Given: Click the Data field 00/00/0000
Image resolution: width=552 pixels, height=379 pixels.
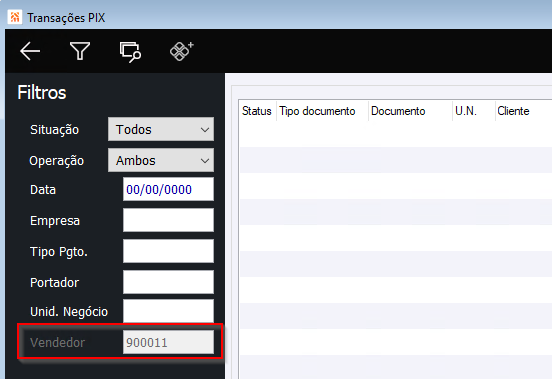Looking at the screenshot, I should click(168, 189).
